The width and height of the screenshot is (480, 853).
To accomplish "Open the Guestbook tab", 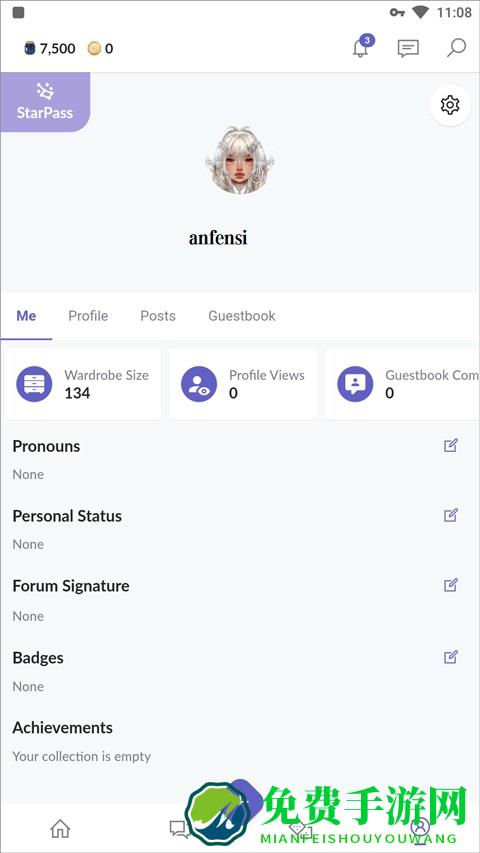I will click(242, 316).
